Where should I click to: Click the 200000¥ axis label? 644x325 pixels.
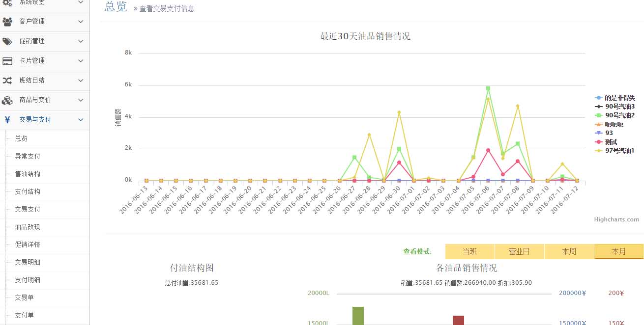point(573,293)
